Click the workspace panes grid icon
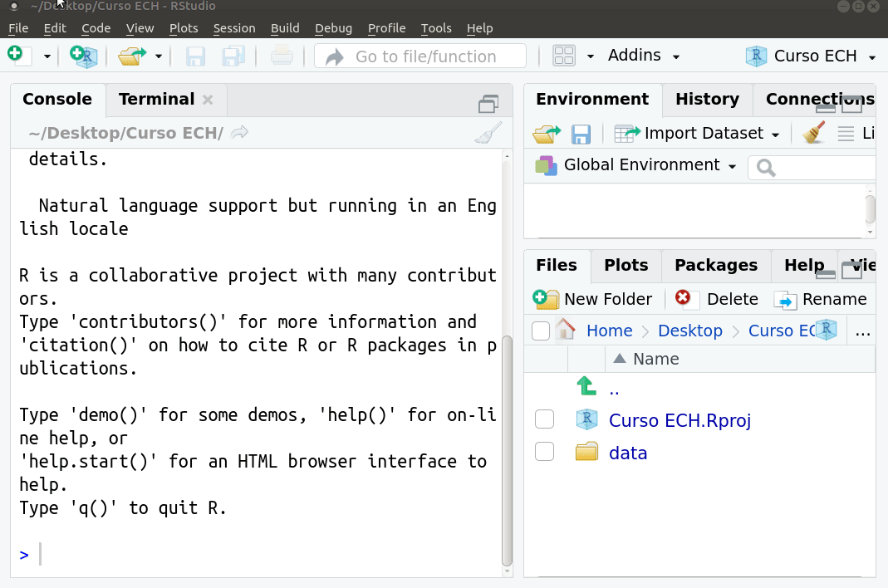 (x=564, y=56)
